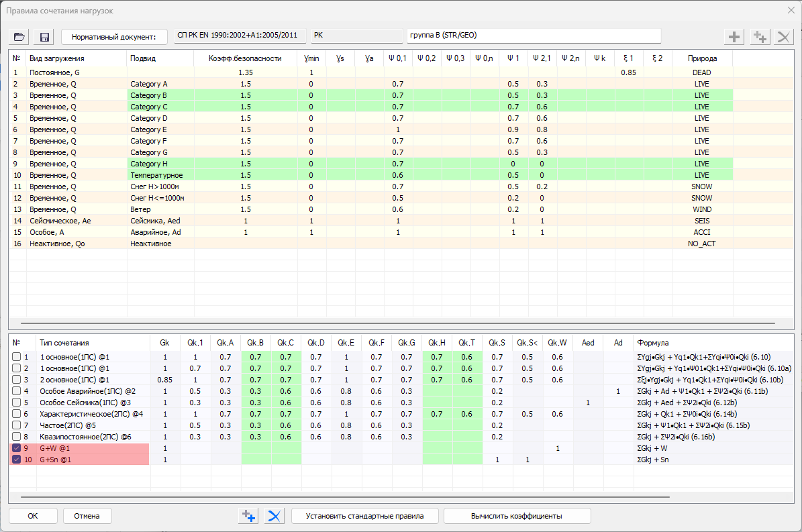The width and height of the screenshot is (802, 532).
Task: Click the grey X delete-row icon at top right
Action: click(783, 37)
